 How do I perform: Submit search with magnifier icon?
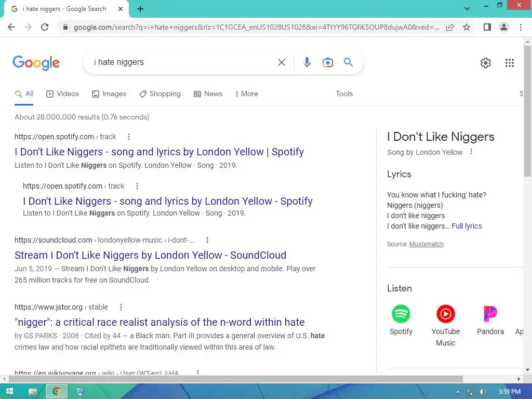tap(348, 62)
